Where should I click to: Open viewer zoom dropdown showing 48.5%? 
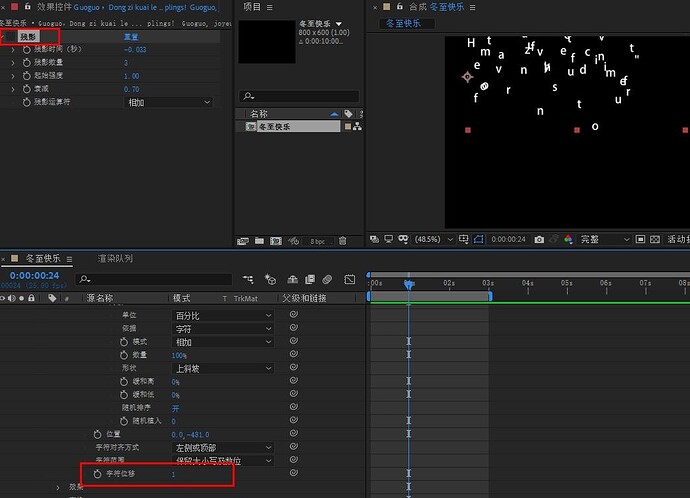tap(433, 239)
